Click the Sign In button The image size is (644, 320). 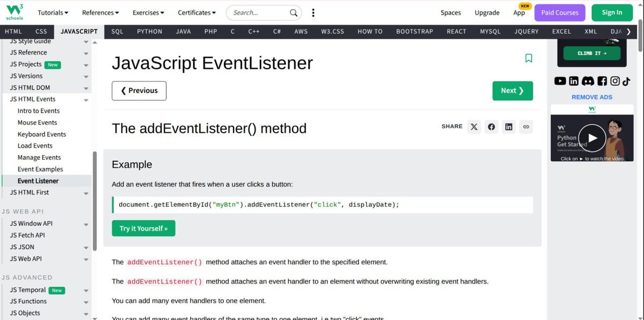pyautogui.click(x=612, y=12)
